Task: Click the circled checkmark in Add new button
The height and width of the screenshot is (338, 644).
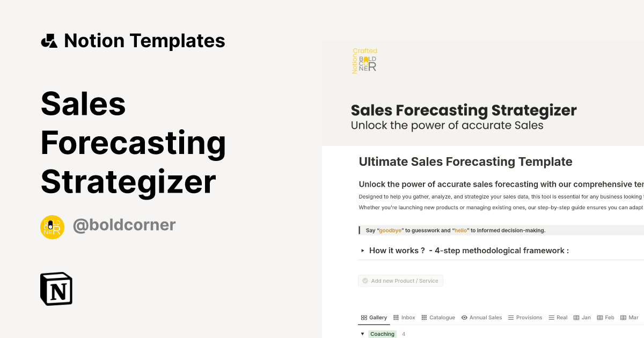Action: [x=365, y=280]
